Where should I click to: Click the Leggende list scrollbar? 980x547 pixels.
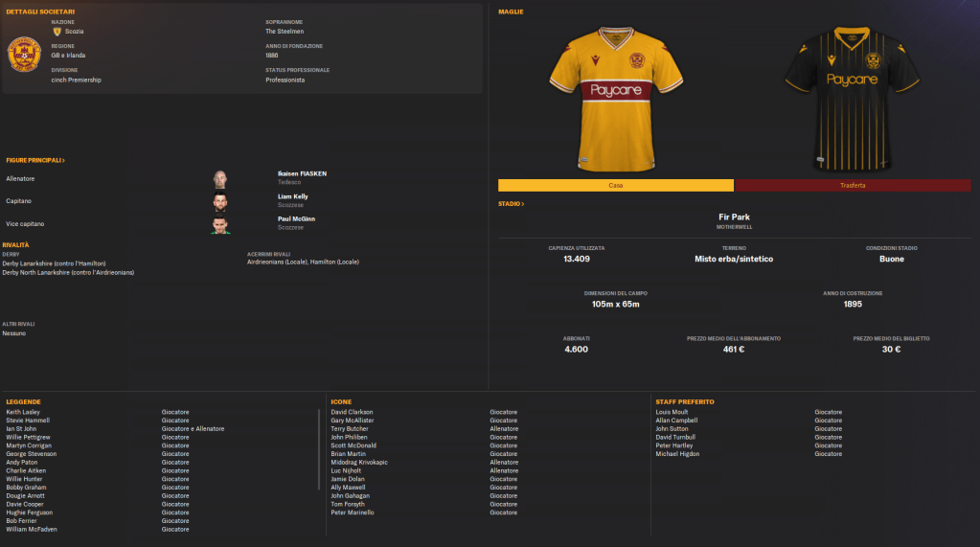click(319, 449)
